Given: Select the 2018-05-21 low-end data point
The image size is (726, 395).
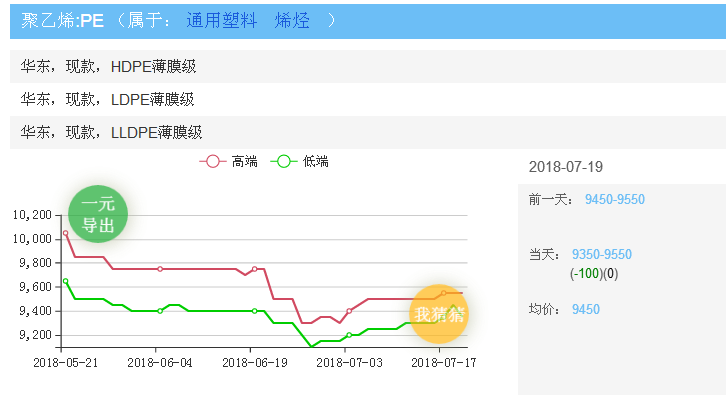Looking at the screenshot, I should point(65,281).
